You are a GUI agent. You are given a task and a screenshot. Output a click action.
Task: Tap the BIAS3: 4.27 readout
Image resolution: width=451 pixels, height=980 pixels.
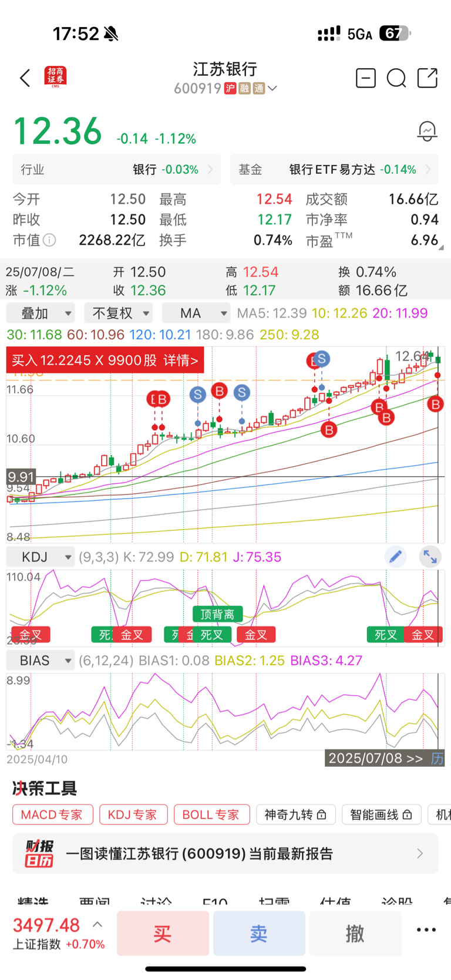point(327,661)
